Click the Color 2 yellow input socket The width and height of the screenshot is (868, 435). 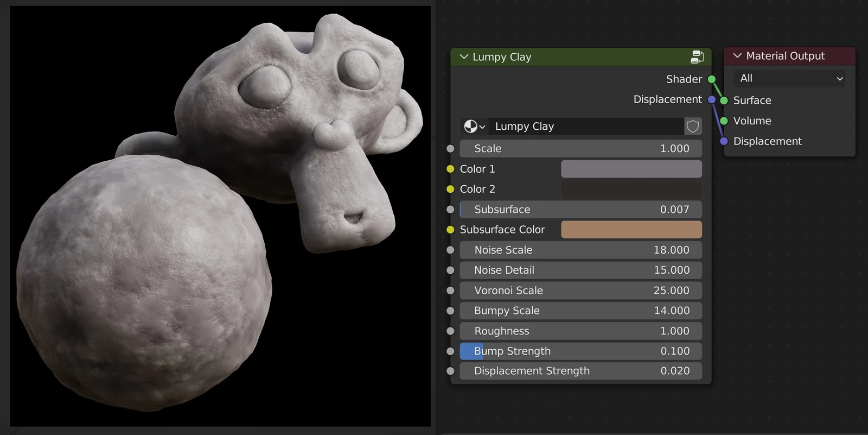(x=450, y=189)
